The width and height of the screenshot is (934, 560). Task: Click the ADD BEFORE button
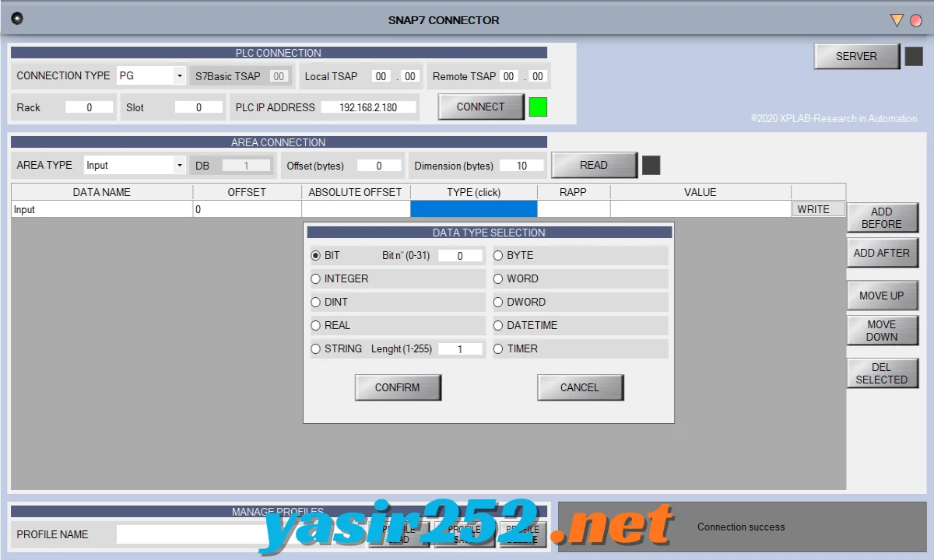coord(882,218)
